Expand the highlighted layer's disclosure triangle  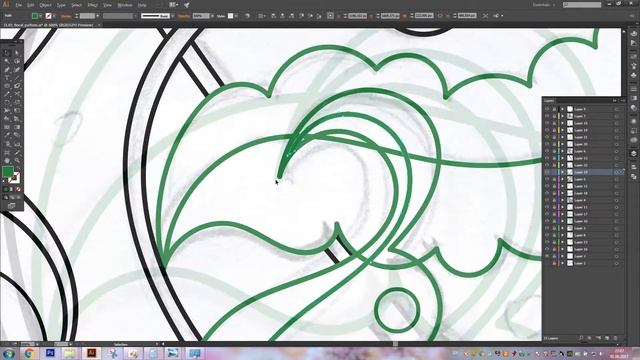562,172
